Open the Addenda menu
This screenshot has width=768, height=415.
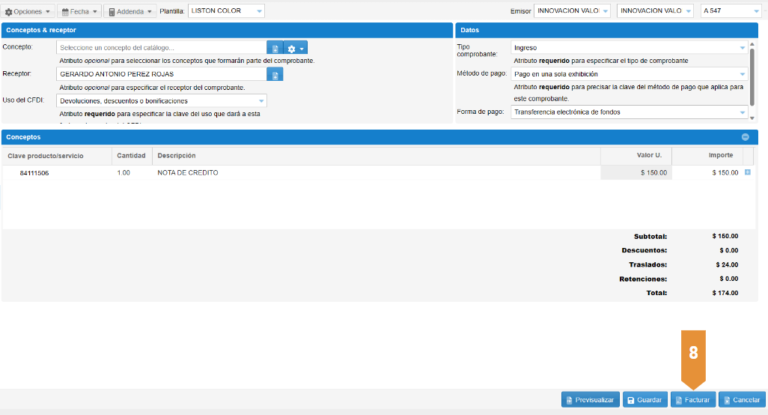tap(130, 11)
